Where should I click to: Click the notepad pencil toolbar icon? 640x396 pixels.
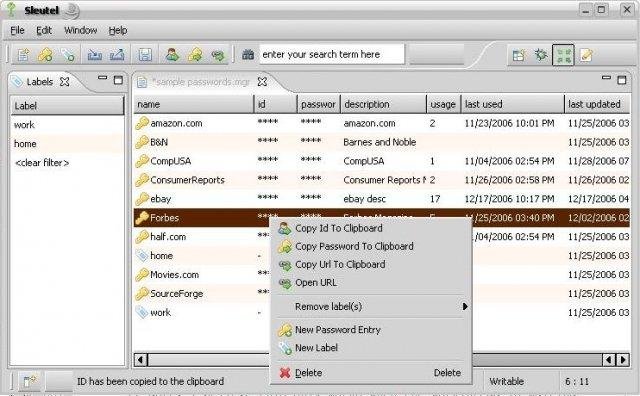coord(586,55)
